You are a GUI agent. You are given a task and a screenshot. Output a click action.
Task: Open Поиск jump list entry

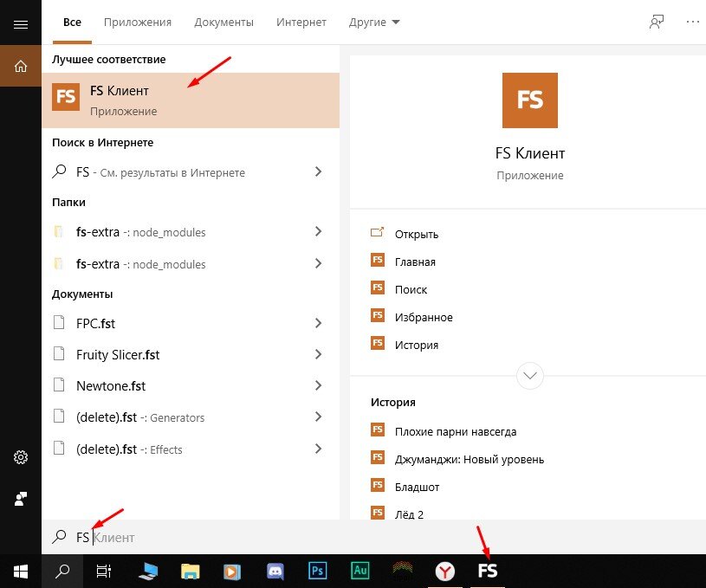pyautogui.click(x=411, y=290)
